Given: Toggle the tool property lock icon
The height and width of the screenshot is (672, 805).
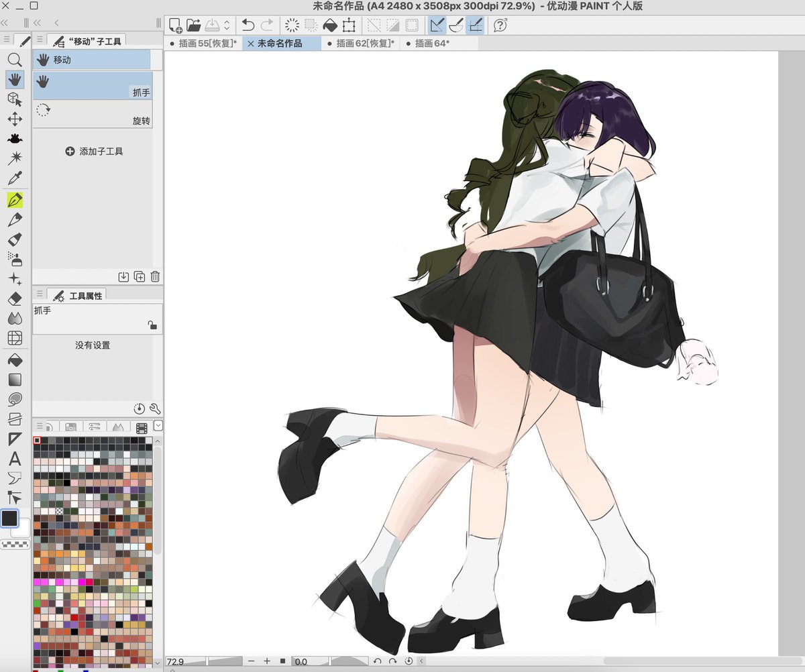Looking at the screenshot, I should tap(153, 325).
